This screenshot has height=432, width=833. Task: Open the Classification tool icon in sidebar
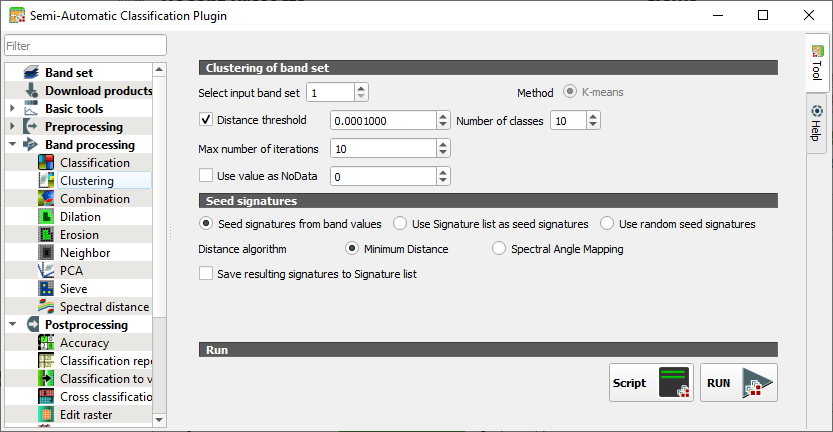[45, 163]
